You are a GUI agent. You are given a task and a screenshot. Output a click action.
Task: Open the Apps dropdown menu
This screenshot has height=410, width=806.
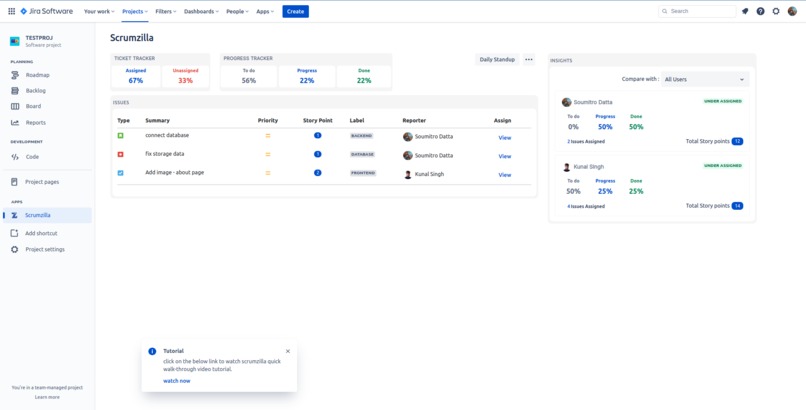(265, 11)
